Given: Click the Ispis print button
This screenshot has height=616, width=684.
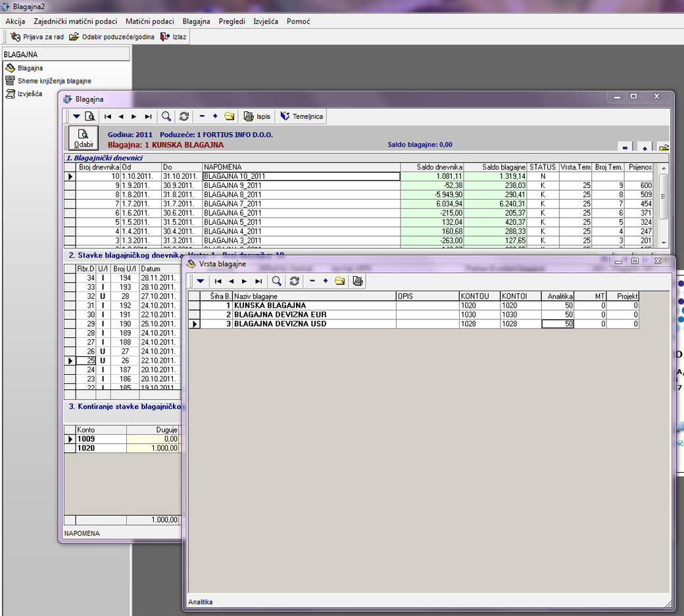Looking at the screenshot, I should pyautogui.click(x=257, y=116).
